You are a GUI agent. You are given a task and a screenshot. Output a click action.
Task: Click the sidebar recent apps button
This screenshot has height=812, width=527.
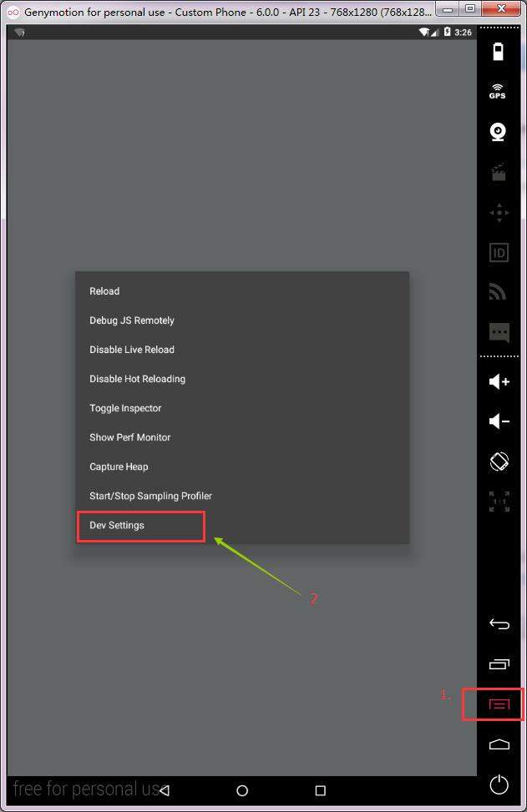[x=499, y=664]
